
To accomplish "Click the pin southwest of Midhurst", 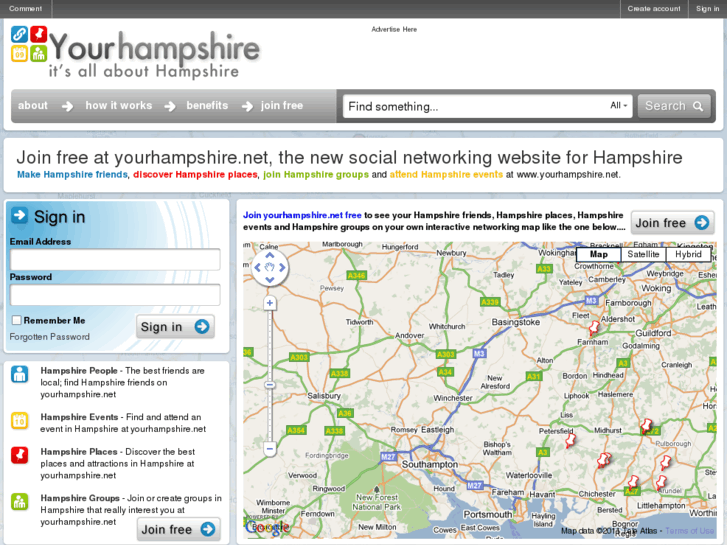I will coord(603,460).
